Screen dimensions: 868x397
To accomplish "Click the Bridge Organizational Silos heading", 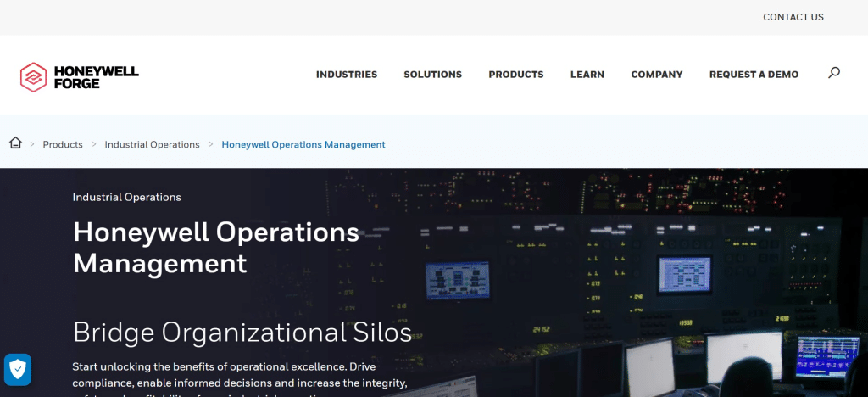I will pyautogui.click(x=242, y=333).
